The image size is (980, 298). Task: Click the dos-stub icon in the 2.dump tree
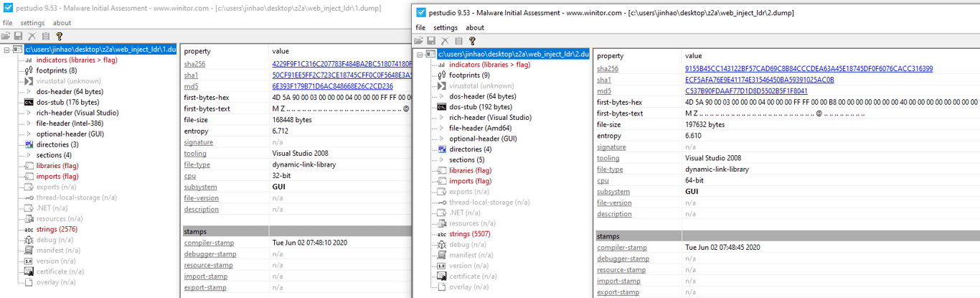(442, 107)
